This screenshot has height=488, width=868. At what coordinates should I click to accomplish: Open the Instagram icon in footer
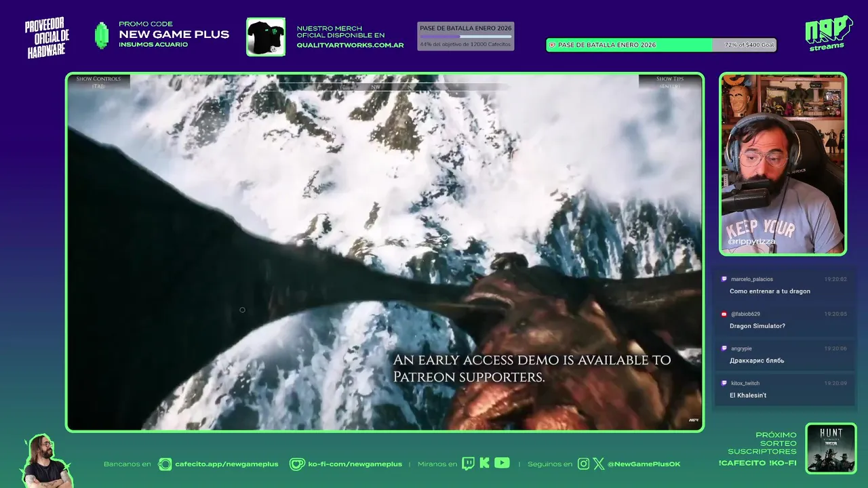click(583, 464)
